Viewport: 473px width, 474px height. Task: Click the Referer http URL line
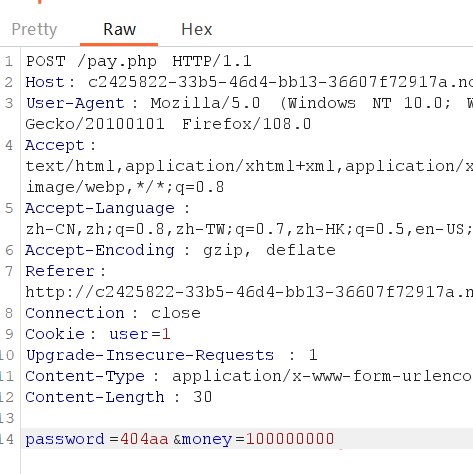(x=249, y=292)
